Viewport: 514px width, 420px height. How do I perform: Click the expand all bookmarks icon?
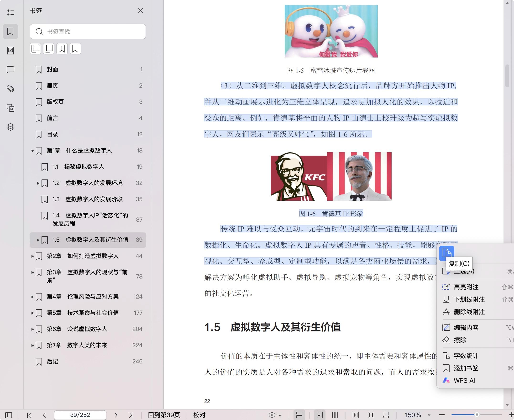(35, 49)
